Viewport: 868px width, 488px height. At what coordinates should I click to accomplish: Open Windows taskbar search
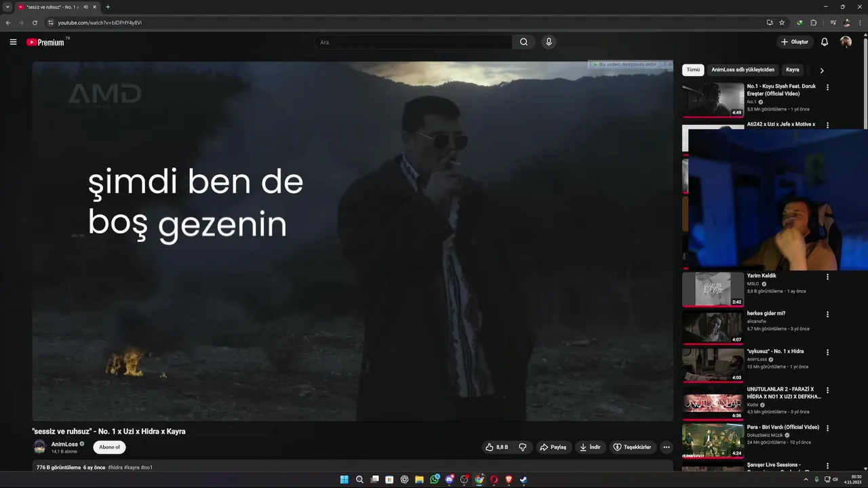coord(359,480)
